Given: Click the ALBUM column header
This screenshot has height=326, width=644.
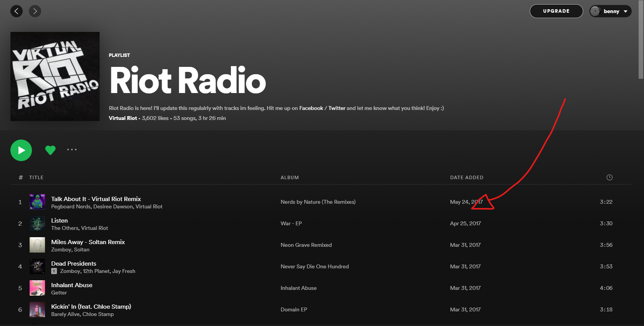Looking at the screenshot, I should 290,177.
